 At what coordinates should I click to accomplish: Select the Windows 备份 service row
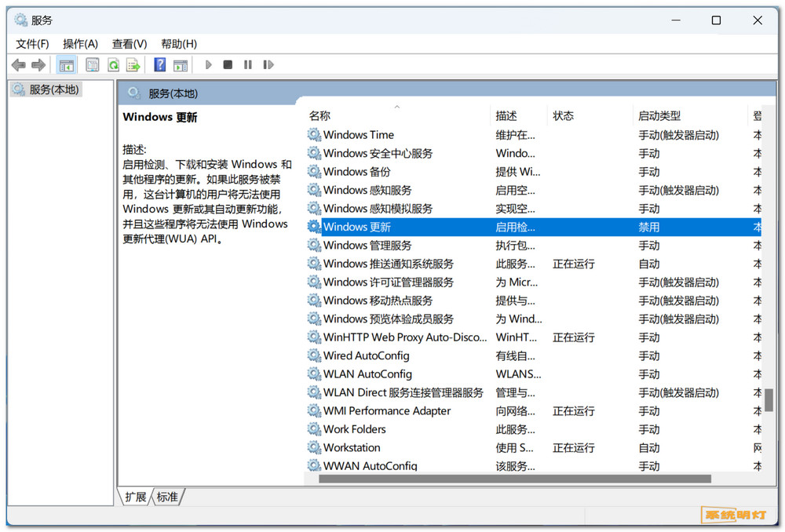[533, 172]
